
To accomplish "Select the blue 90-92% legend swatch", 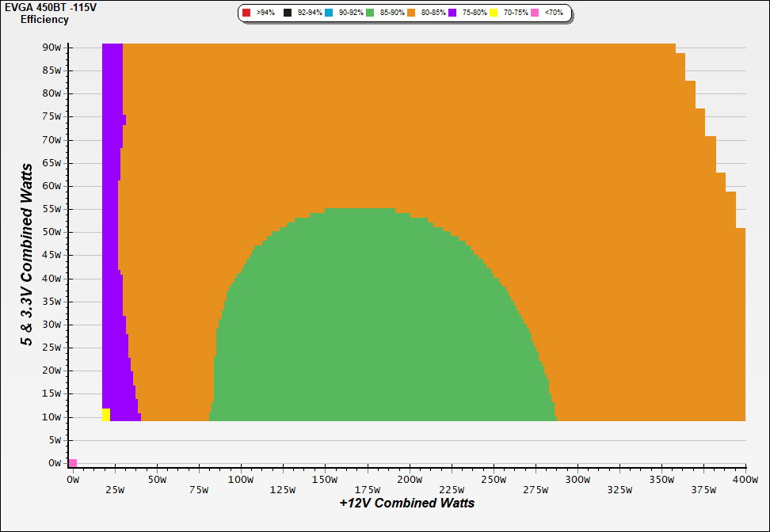I will click(329, 13).
